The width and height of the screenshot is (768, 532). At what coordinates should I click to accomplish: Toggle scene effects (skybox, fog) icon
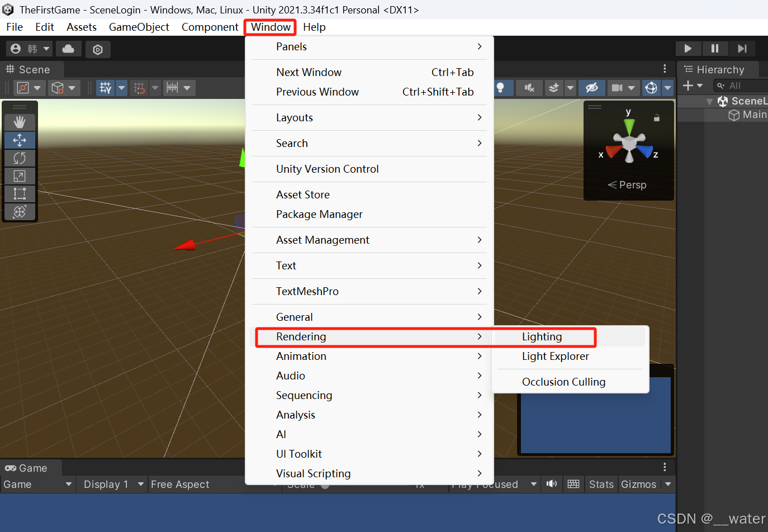tap(553, 88)
